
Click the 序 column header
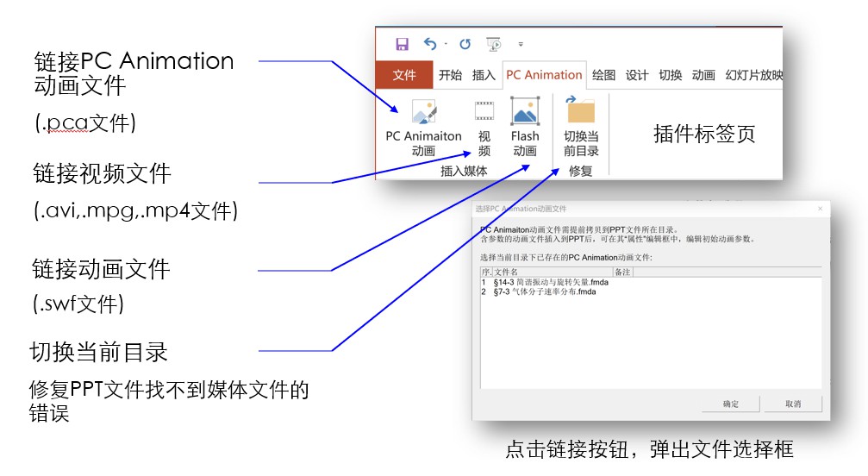(486, 272)
